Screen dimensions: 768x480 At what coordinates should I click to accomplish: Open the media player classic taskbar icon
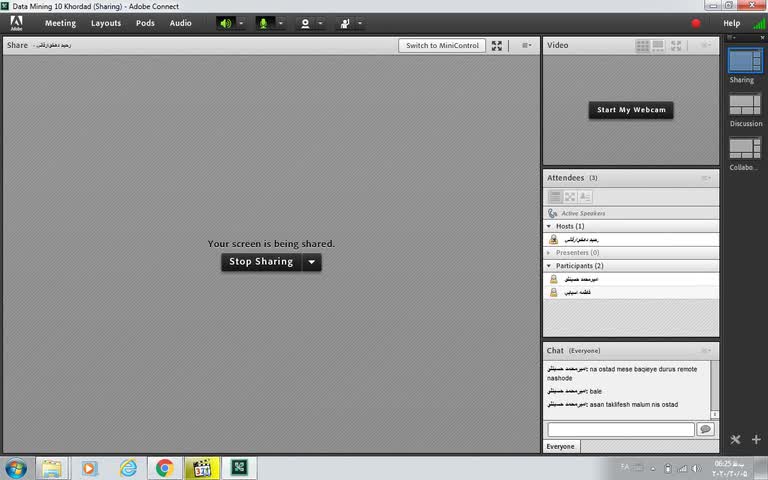[x=201, y=468]
